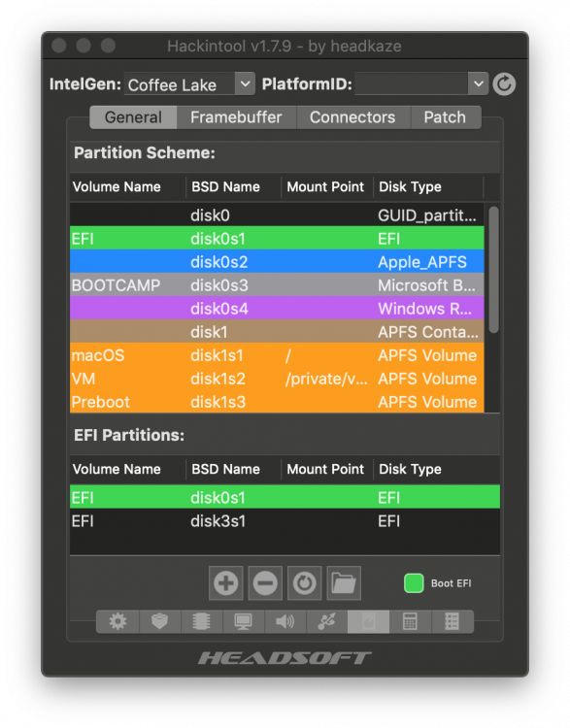Select the EFI disk3s1 row
570x728 pixels.
[285, 521]
